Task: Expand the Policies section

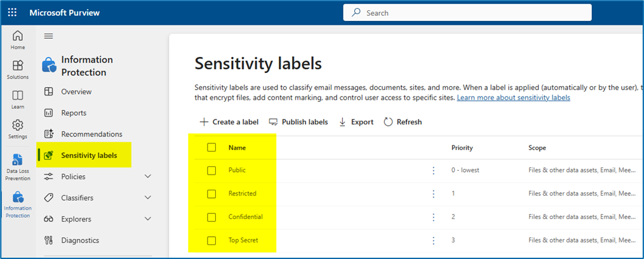Action: 148,176
